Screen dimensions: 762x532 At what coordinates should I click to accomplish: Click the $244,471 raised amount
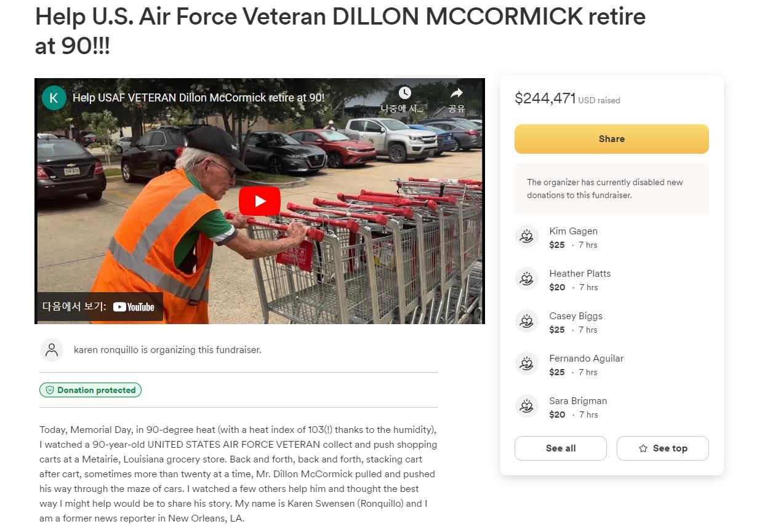(545, 98)
